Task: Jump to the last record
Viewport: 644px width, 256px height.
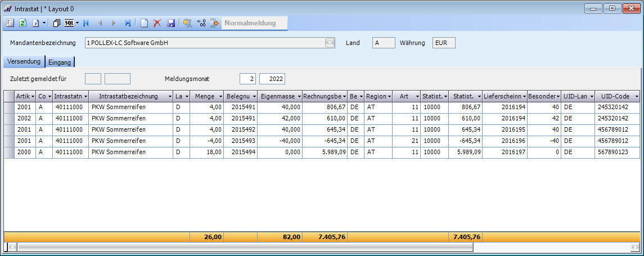Action: 128,23
